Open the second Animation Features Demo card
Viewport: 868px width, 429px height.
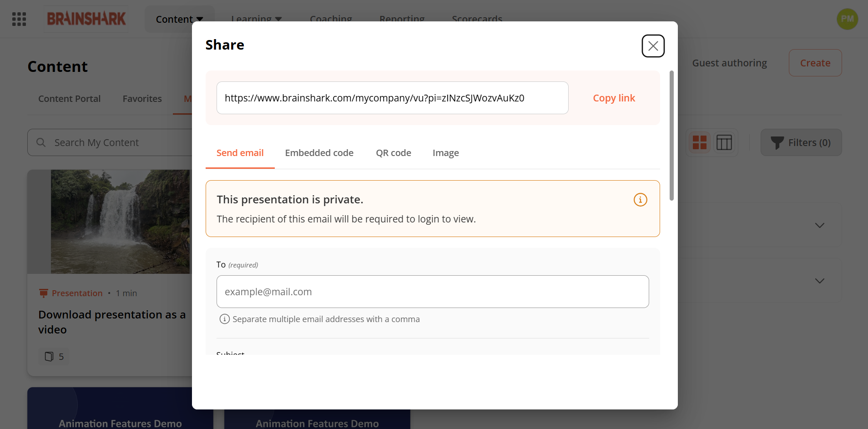[x=317, y=419]
